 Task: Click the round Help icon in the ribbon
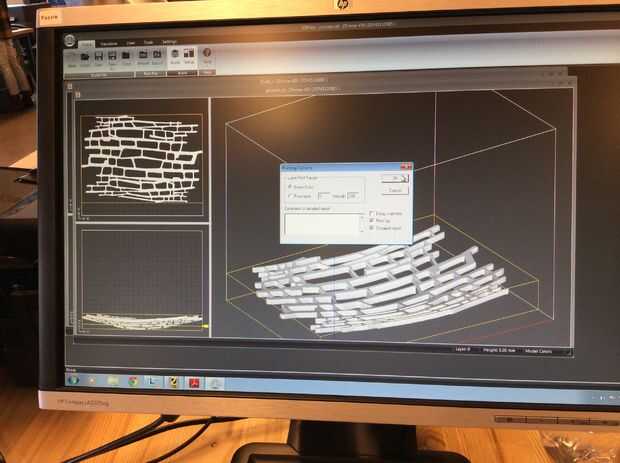click(x=207, y=53)
